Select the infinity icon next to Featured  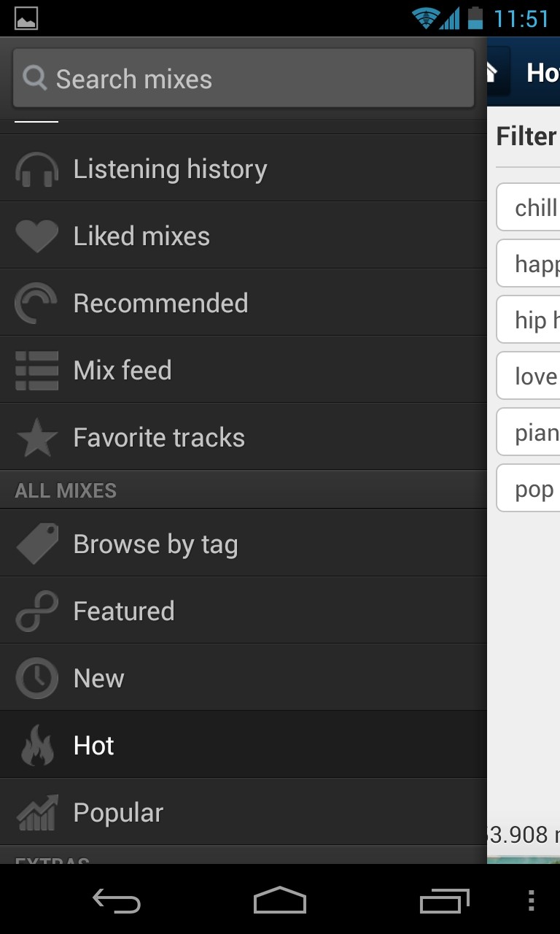[x=36, y=611]
